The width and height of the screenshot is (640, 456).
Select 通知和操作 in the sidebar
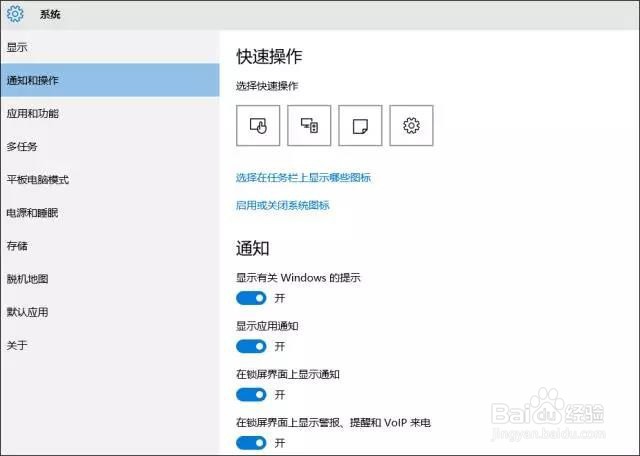coord(110,80)
